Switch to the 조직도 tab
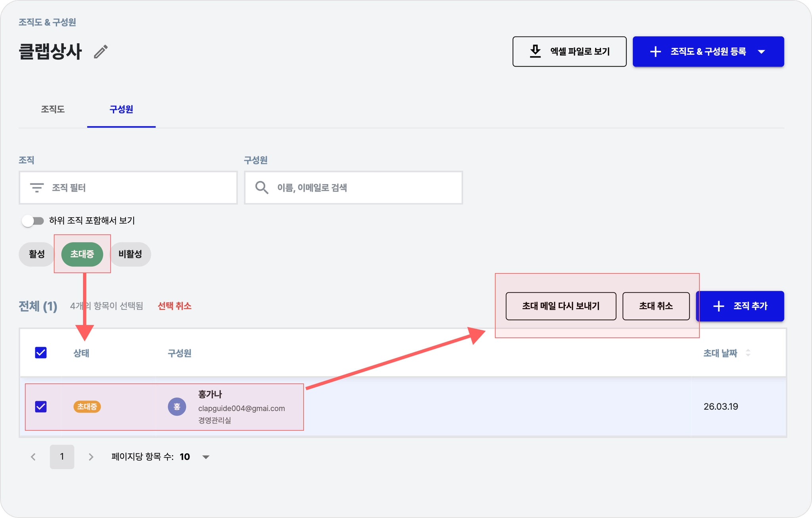 tap(53, 109)
